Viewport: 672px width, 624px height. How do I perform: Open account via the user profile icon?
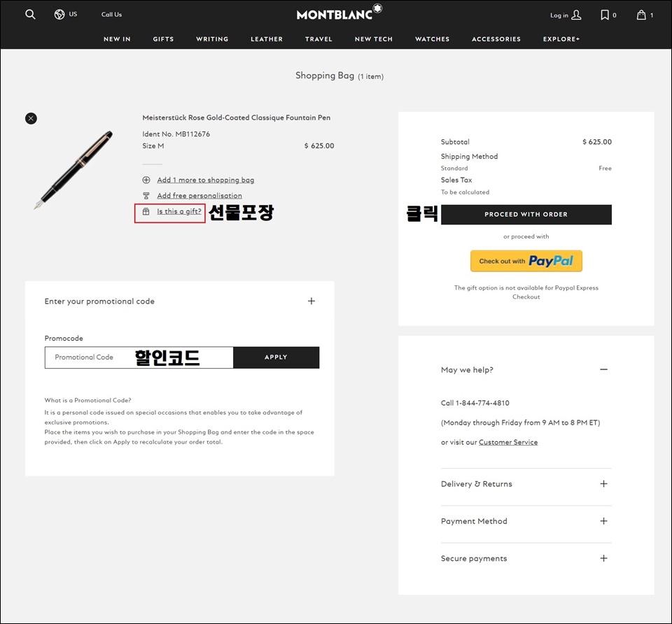click(576, 15)
